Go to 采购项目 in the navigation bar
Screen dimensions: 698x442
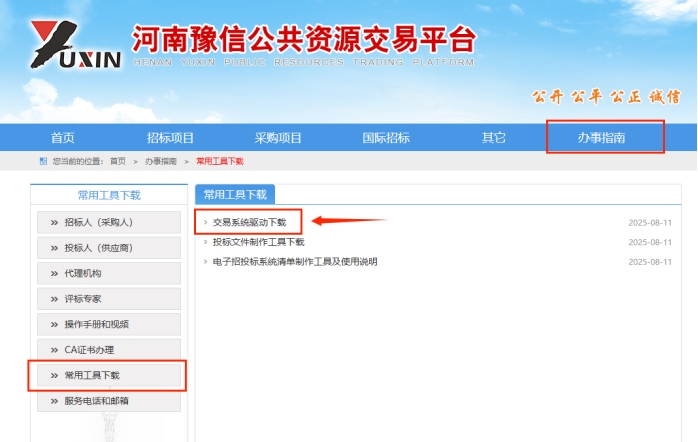click(278, 138)
